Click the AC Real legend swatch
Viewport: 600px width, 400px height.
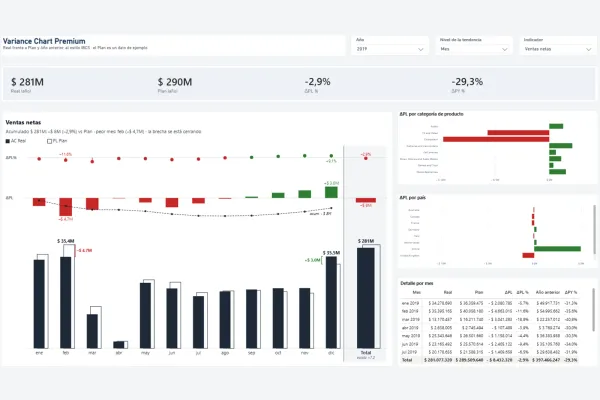click(x=8, y=141)
